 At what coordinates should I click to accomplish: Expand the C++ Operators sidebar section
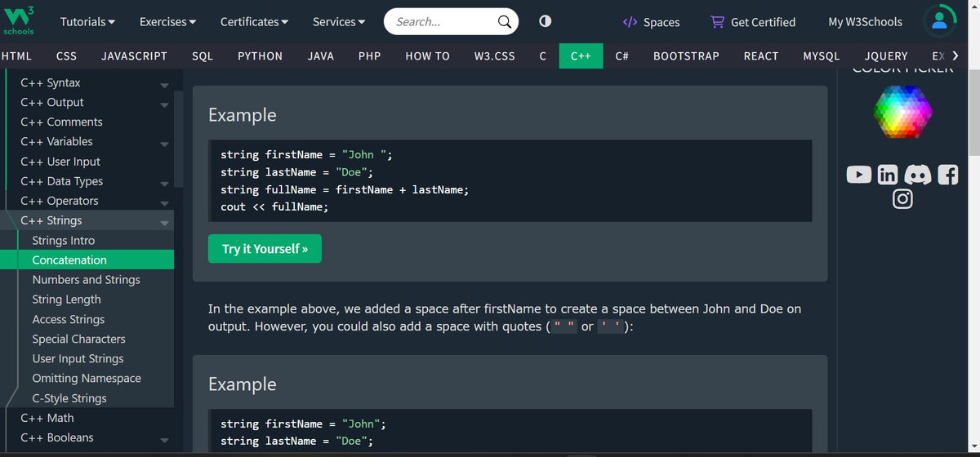click(x=165, y=202)
